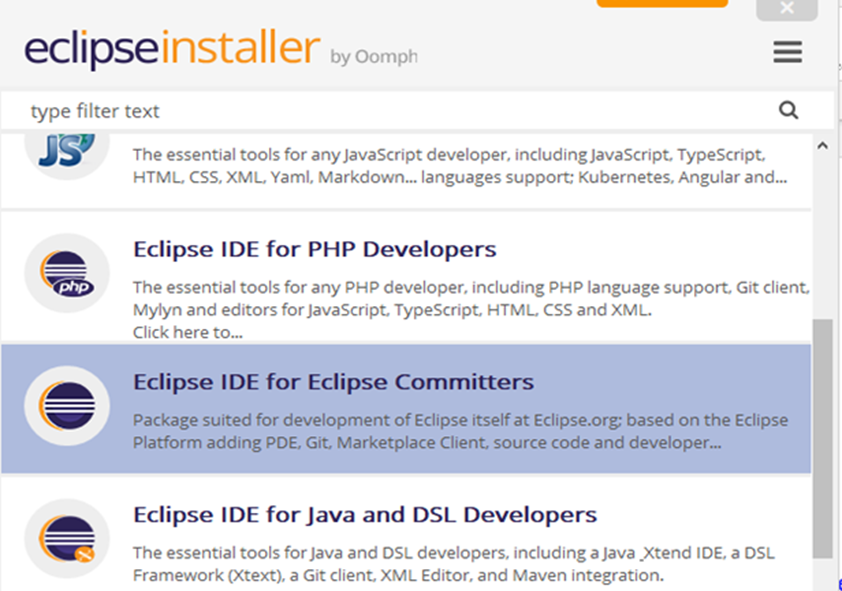Click the Eclipse Installer logo
Image resolution: width=842 pixels, height=591 pixels.
(172, 48)
